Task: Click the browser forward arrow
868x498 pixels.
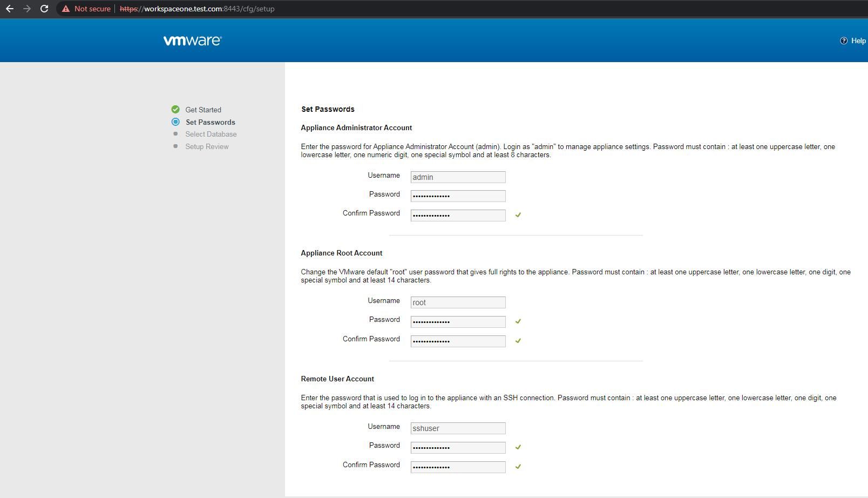Action: coord(27,9)
